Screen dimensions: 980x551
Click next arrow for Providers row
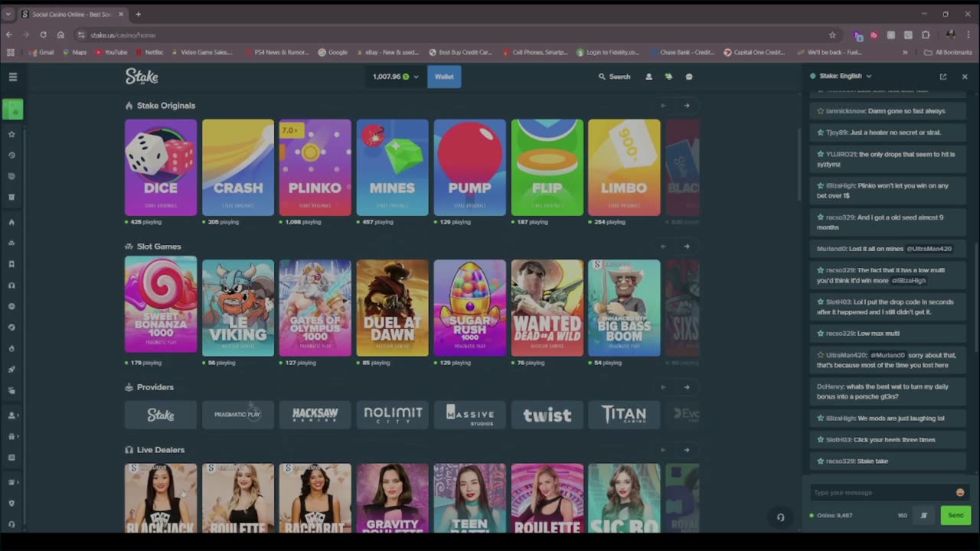click(x=687, y=387)
